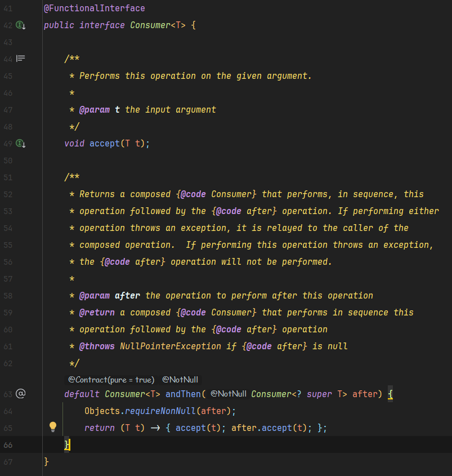Click the highlighted closing brace of andThen
Image resolution: width=452 pixels, height=476 pixels.
[x=67, y=445]
